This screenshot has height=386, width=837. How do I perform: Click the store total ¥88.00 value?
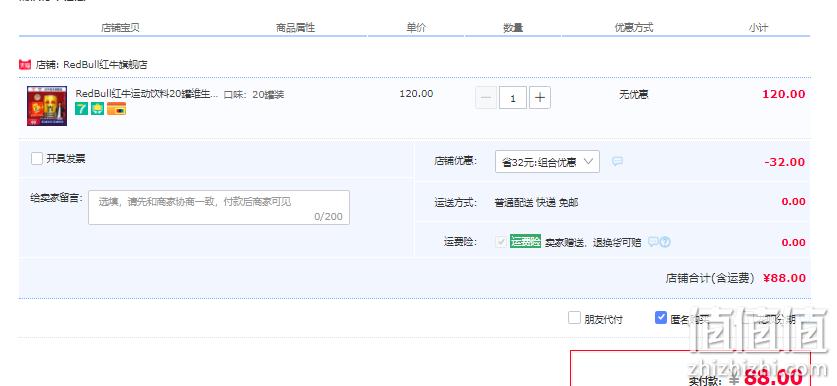(x=784, y=278)
